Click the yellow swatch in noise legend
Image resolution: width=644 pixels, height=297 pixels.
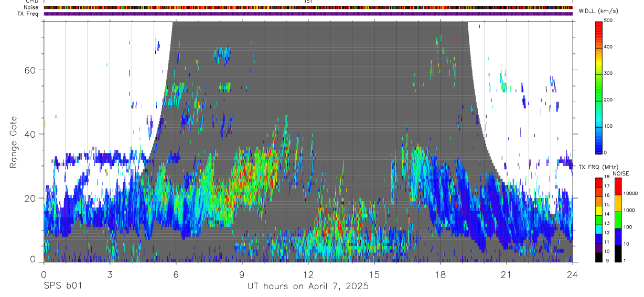(617, 203)
